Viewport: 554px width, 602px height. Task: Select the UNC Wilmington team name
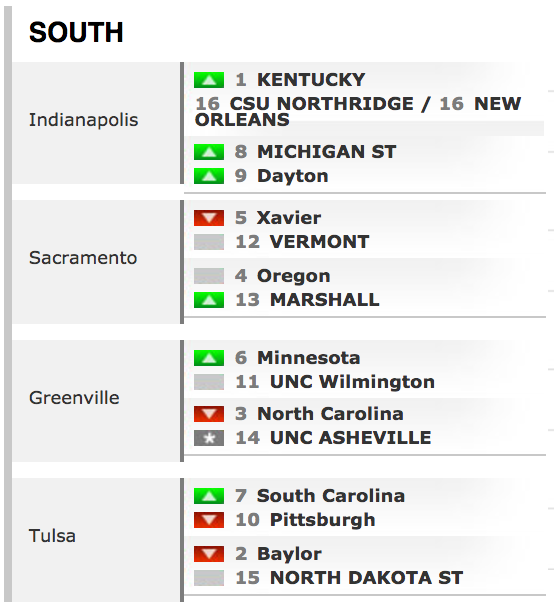(x=352, y=382)
